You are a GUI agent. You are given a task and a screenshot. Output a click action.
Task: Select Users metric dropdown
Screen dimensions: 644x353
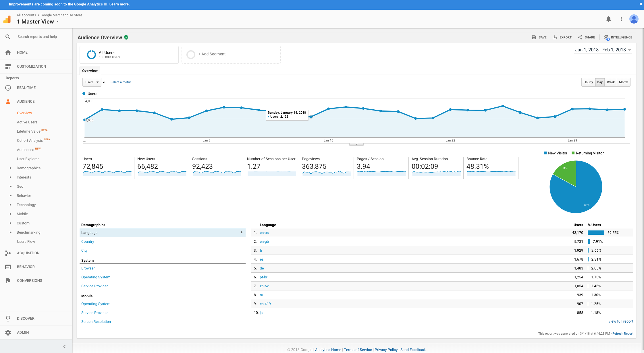pos(91,82)
